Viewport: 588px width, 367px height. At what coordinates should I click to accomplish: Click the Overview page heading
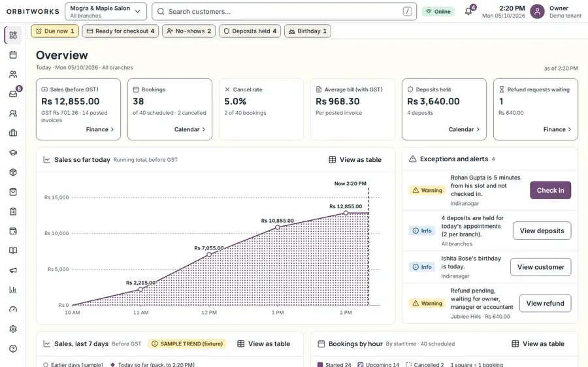[x=62, y=55]
